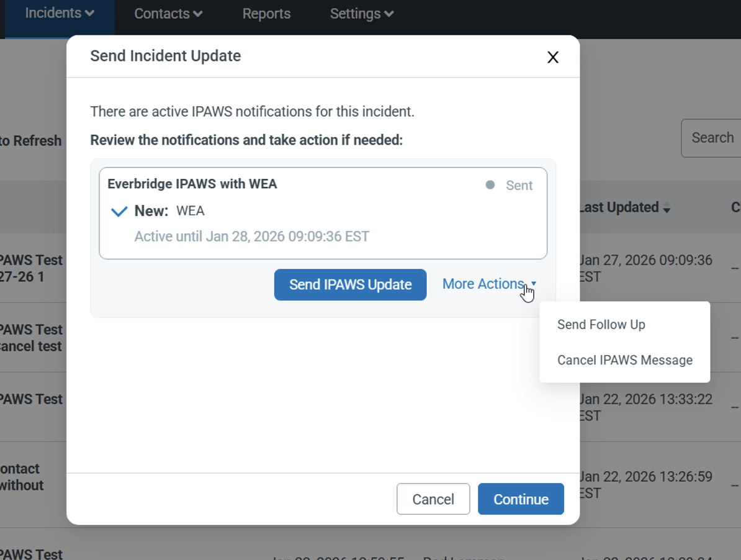Click the gray Sent status dot
The height and width of the screenshot is (560, 741).
(490, 185)
